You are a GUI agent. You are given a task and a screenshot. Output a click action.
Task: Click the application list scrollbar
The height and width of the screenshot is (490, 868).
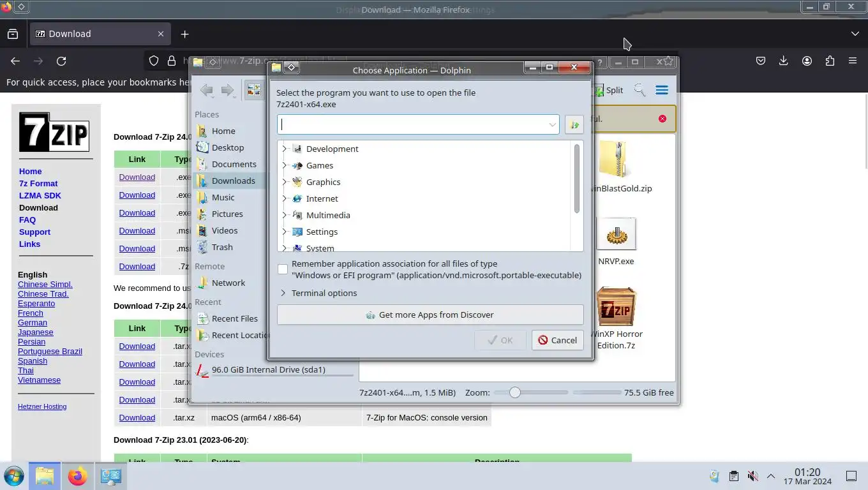(577, 179)
